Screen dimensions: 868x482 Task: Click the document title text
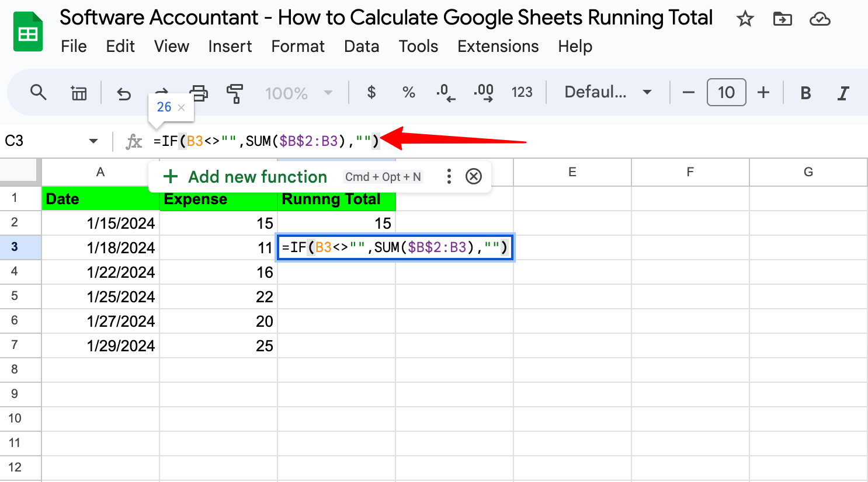tap(386, 18)
